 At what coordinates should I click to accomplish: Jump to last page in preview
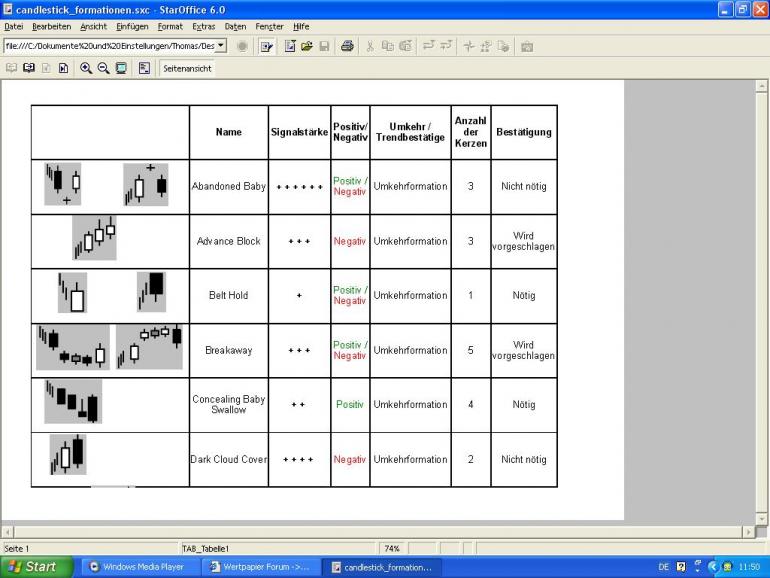pyautogui.click(x=63, y=68)
